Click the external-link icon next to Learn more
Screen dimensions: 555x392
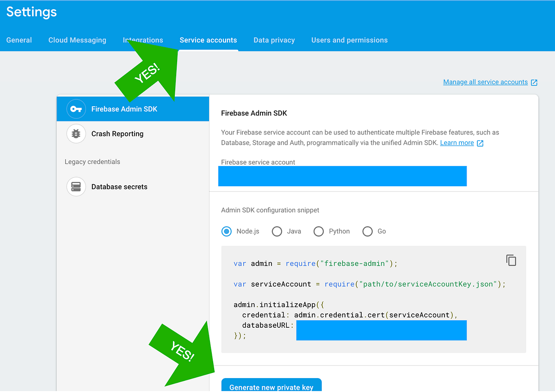[x=480, y=143]
